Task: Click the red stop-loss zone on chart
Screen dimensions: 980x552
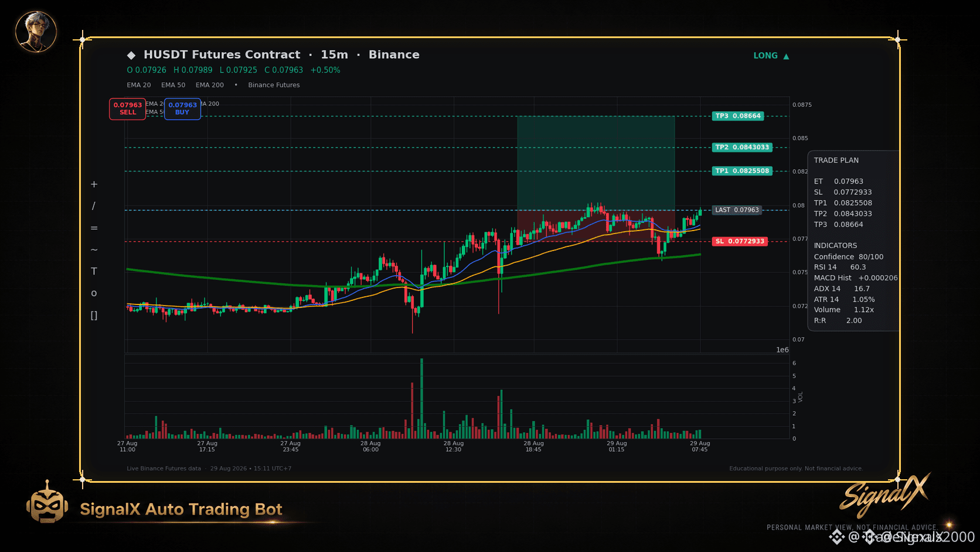Action: point(596,226)
